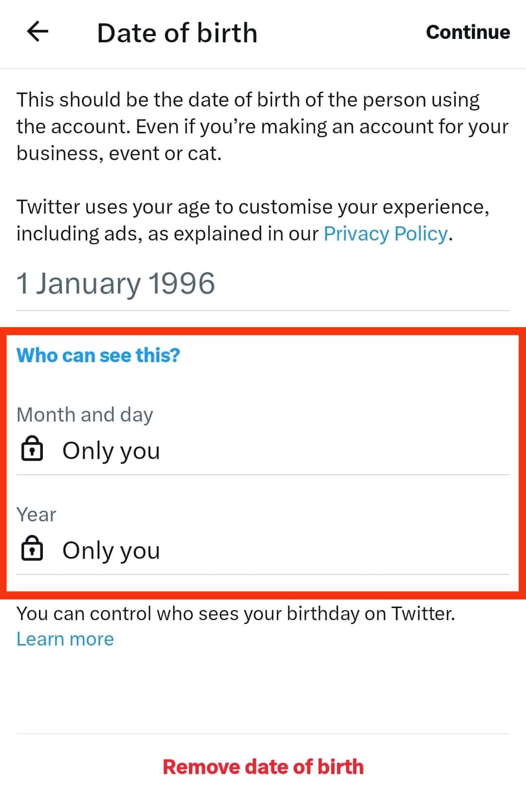Click the month January in the birth date
The height and width of the screenshot is (812, 526).
88,283
